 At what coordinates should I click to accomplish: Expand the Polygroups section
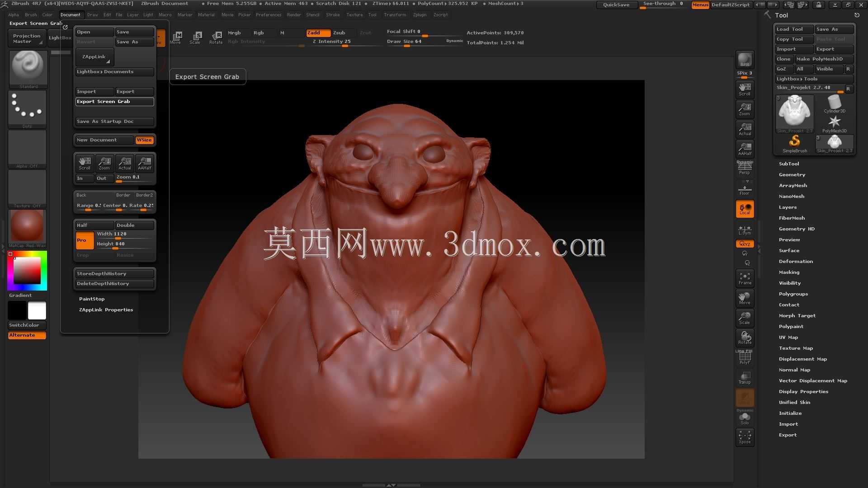tap(793, 294)
